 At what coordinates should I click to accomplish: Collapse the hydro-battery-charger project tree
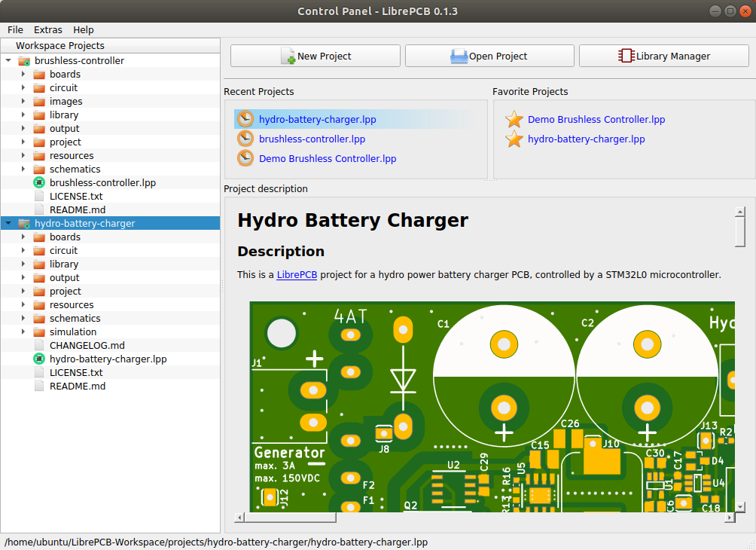8,224
